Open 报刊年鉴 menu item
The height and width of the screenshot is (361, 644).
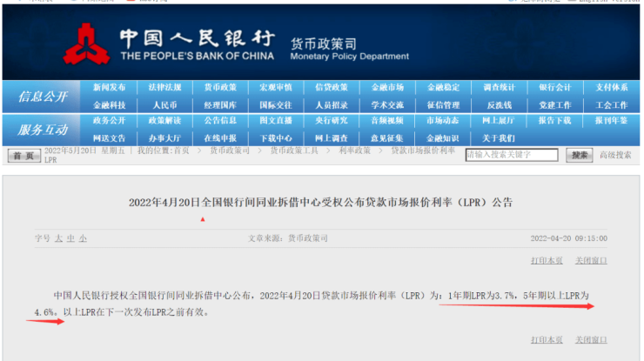pos(612,120)
